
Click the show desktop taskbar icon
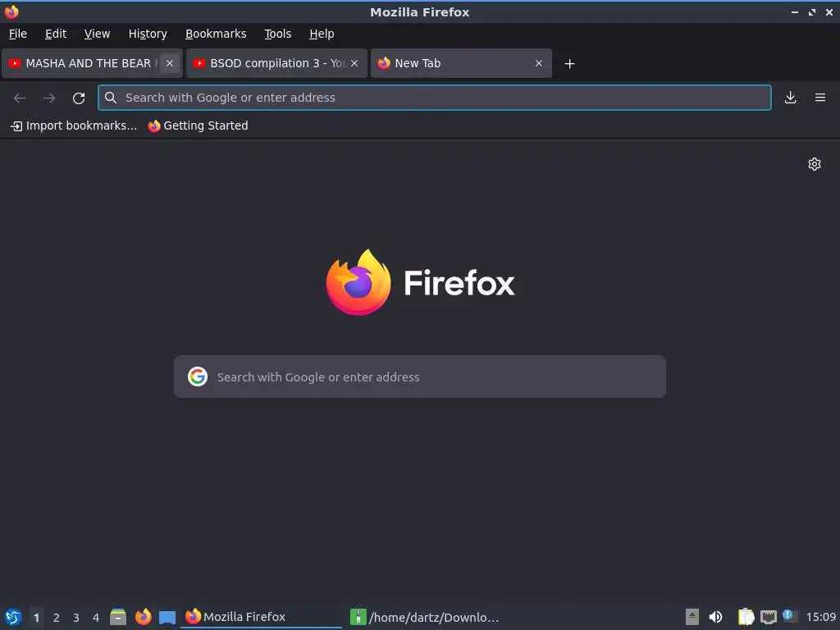tap(167, 617)
